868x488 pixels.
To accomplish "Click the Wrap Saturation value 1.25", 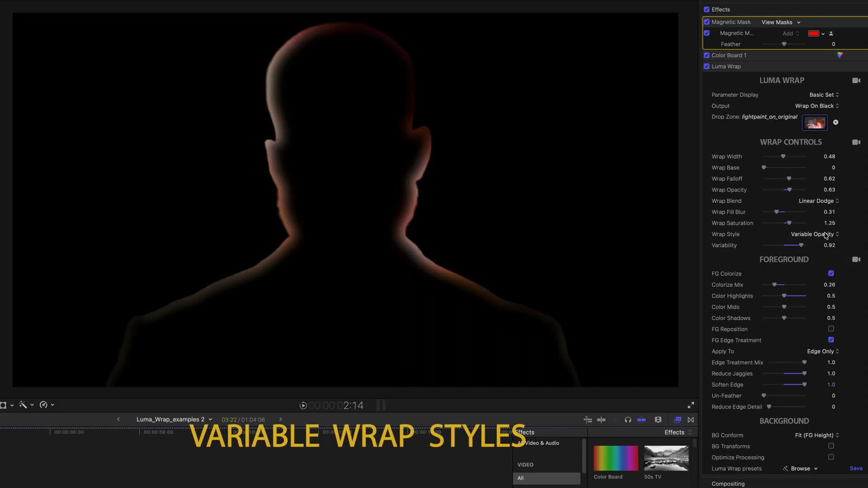I will 829,223.
